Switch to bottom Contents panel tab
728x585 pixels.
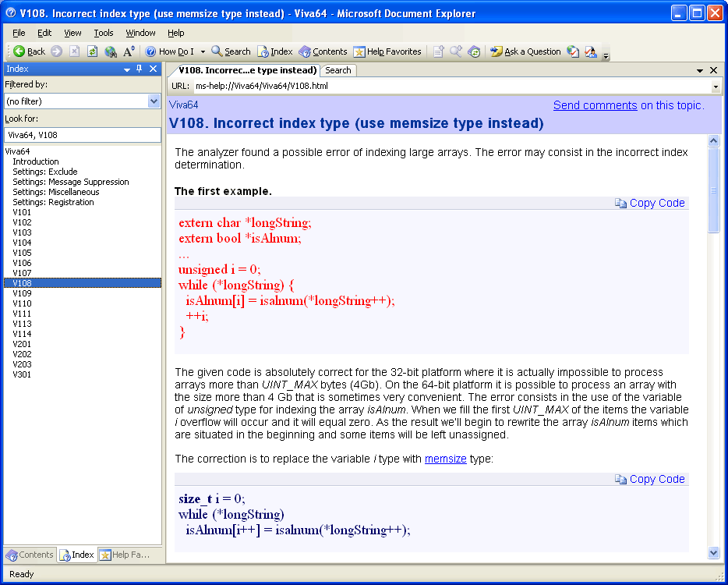30,555
